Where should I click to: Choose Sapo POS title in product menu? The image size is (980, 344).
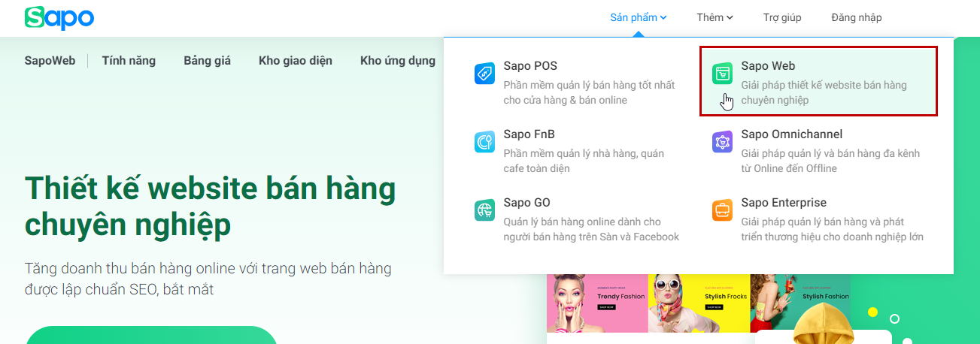(530, 66)
